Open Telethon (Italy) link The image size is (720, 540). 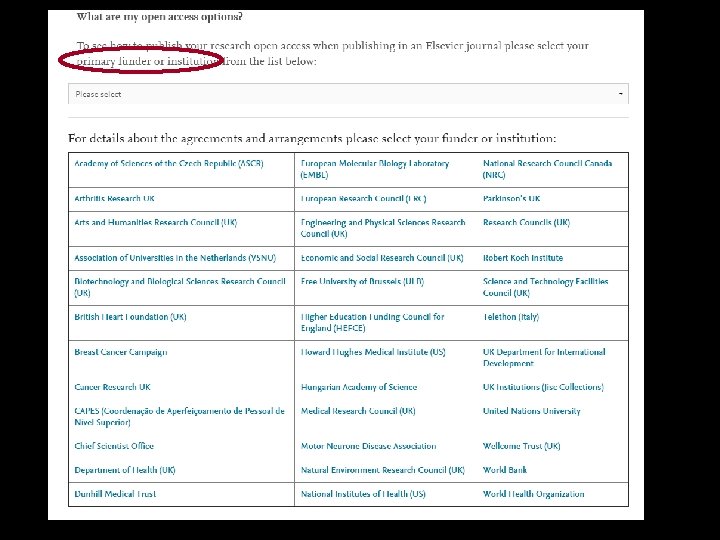(x=511, y=317)
